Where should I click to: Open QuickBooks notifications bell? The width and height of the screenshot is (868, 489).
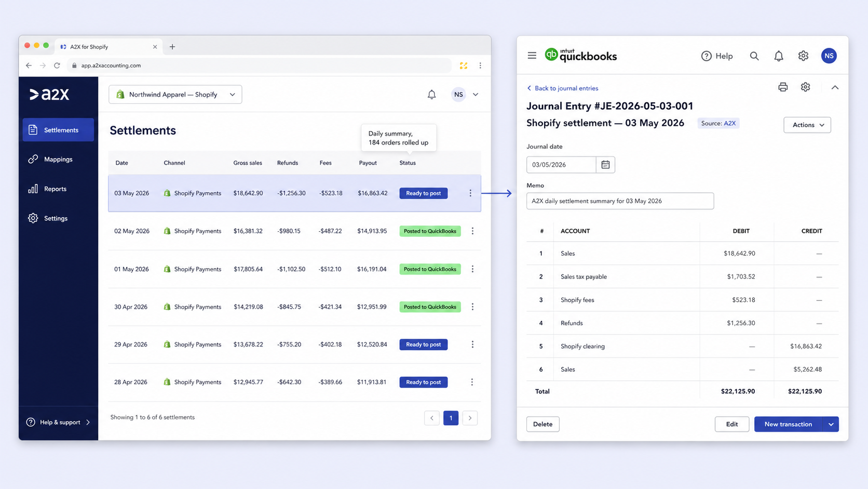point(778,56)
